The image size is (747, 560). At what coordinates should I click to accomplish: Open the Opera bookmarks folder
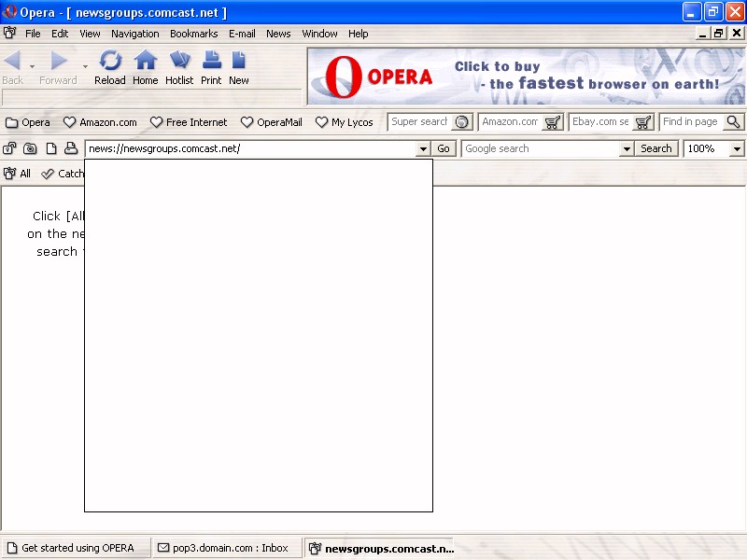pyautogui.click(x=28, y=122)
